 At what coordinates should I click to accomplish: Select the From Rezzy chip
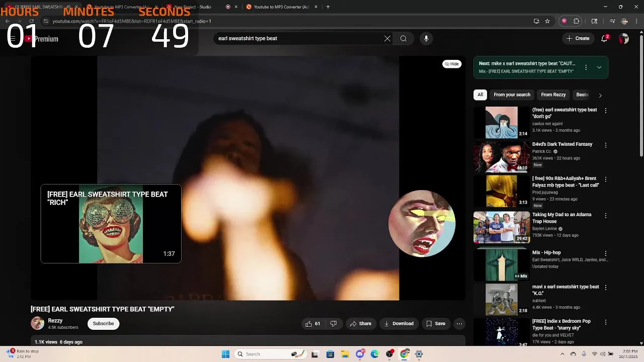[553, 95]
